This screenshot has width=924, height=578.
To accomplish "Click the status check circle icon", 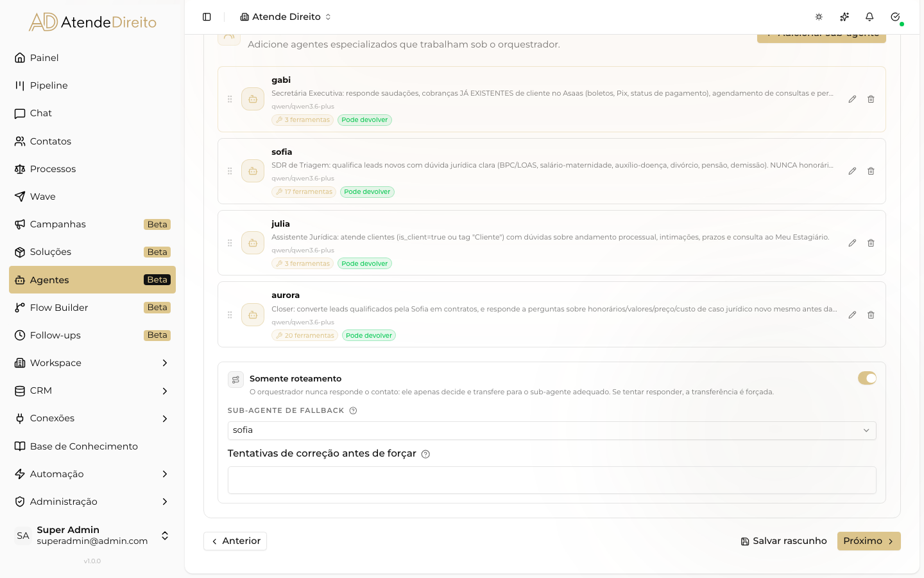I will pos(895,17).
